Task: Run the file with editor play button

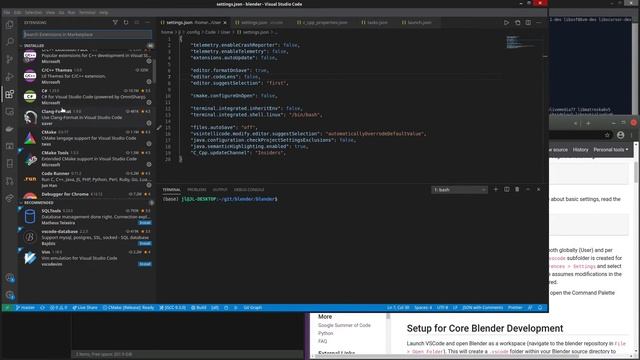Action: pyautogui.click(x=506, y=22)
